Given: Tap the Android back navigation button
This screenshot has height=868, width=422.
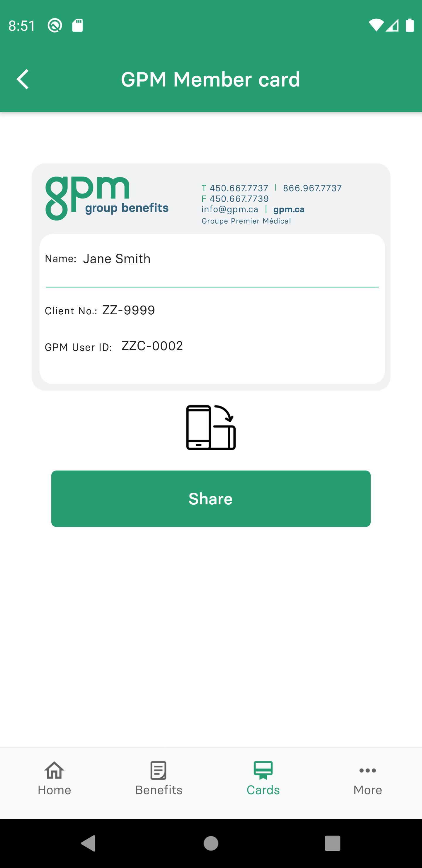Looking at the screenshot, I should [89, 843].
